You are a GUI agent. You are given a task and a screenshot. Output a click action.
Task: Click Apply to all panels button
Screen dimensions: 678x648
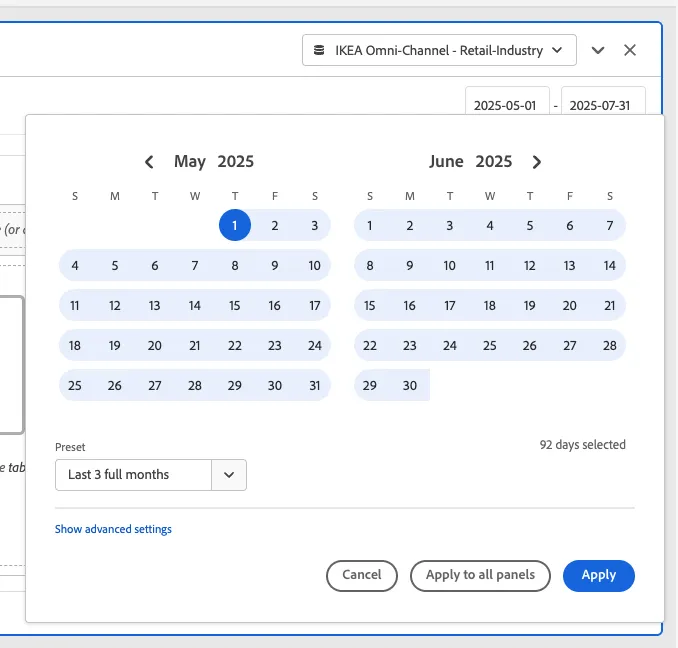click(x=480, y=575)
